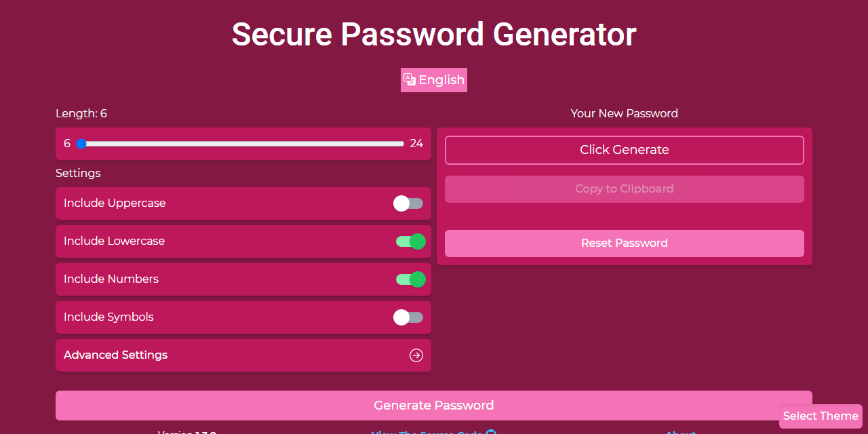Reset the generated password
This screenshot has height=434, width=868.
[624, 243]
